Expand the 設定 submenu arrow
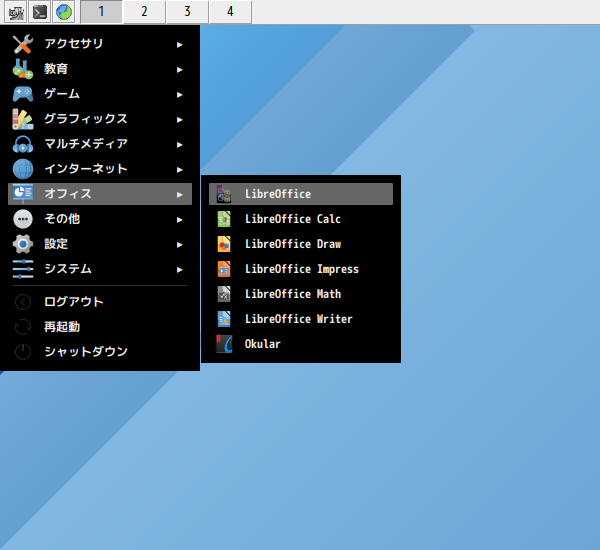600x550 pixels. point(179,245)
